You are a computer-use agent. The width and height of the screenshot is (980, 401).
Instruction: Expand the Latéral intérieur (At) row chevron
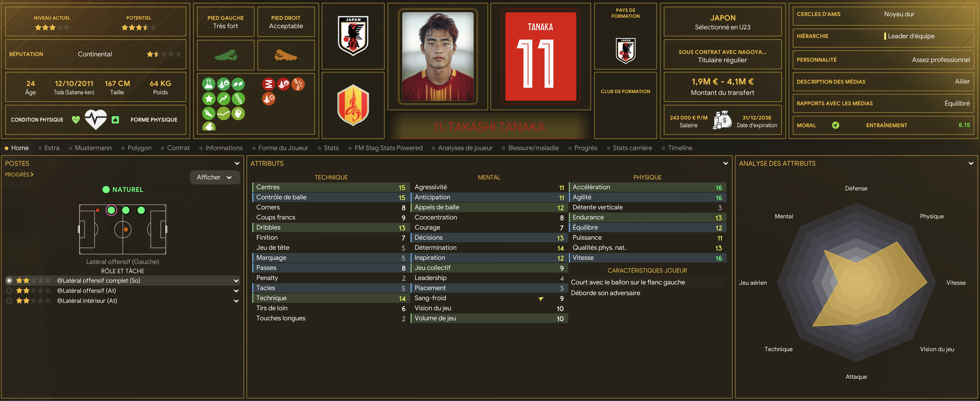click(x=236, y=301)
